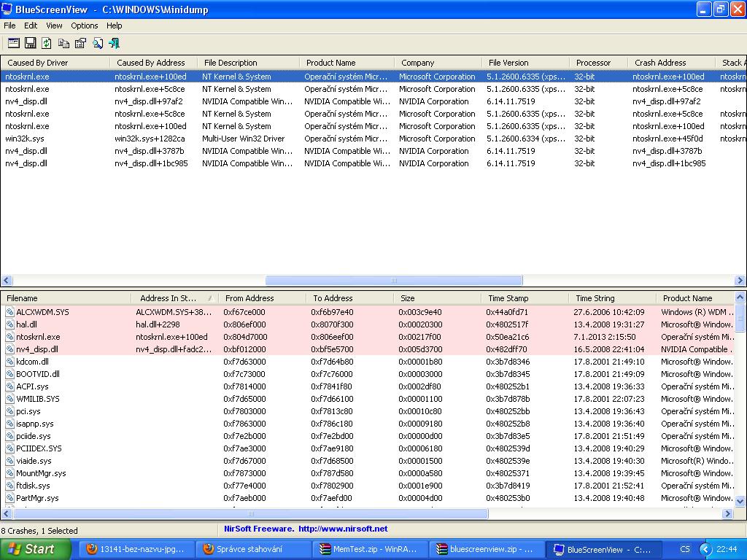Screen dimensions: 747x560
Task: Click the BlueScreenView title bar icon
Action: coord(7,9)
